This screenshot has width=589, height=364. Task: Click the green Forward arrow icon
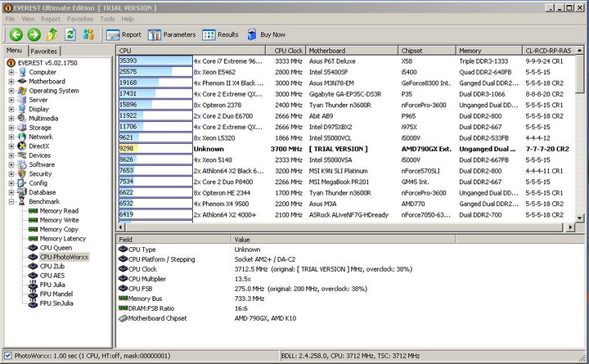(x=34, y=34)
